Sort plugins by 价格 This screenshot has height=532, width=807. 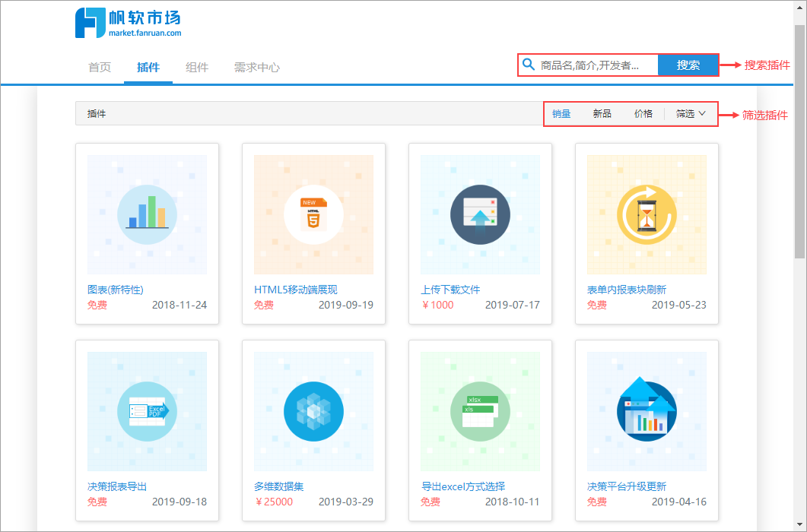point(643,114)
